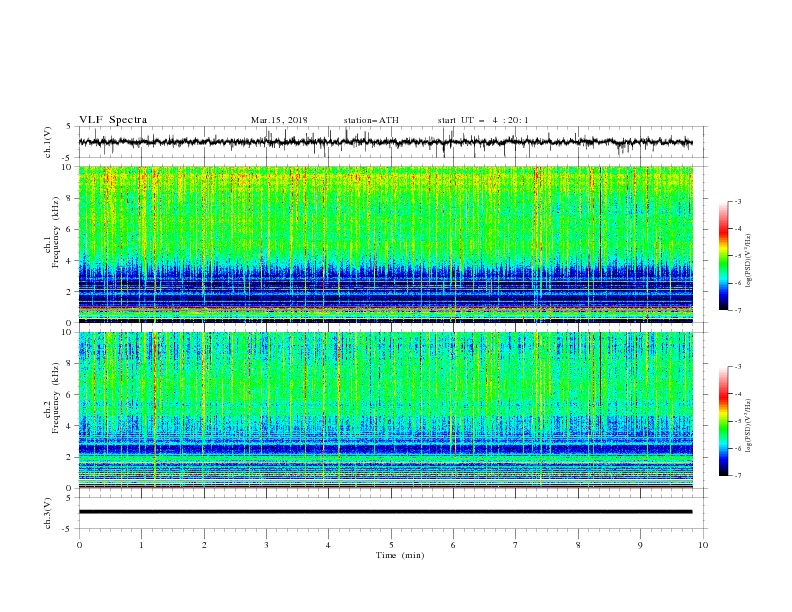Click the "2" kHz tick on ch.1 frequency axis
The width and height of the screenshot is (792, 612).
pyautogui.click(x=70, y=292)
